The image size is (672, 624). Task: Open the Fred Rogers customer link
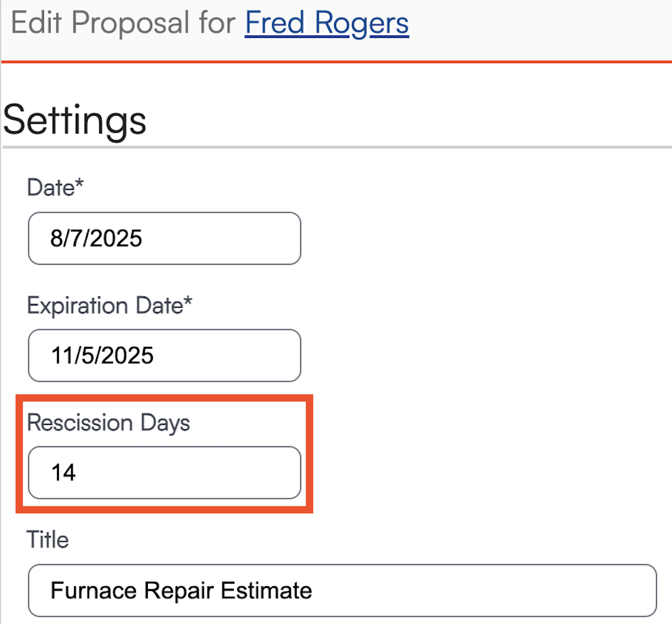(326, 23)
